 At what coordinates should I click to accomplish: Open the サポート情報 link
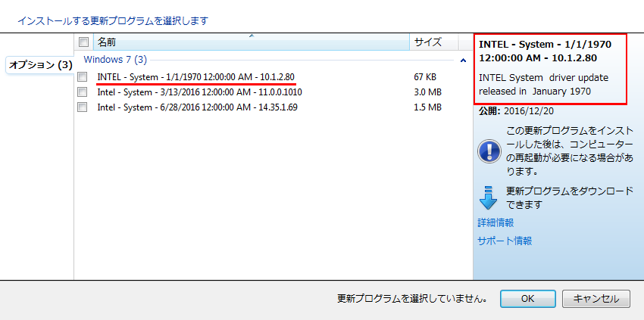pyautogui.click(x=505, y=241)
